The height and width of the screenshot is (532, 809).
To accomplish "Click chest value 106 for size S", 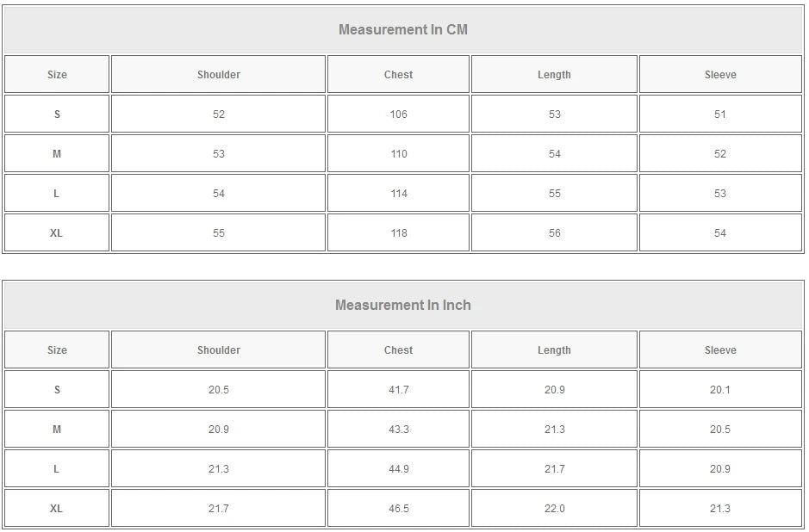I will [x=398, y=114].
